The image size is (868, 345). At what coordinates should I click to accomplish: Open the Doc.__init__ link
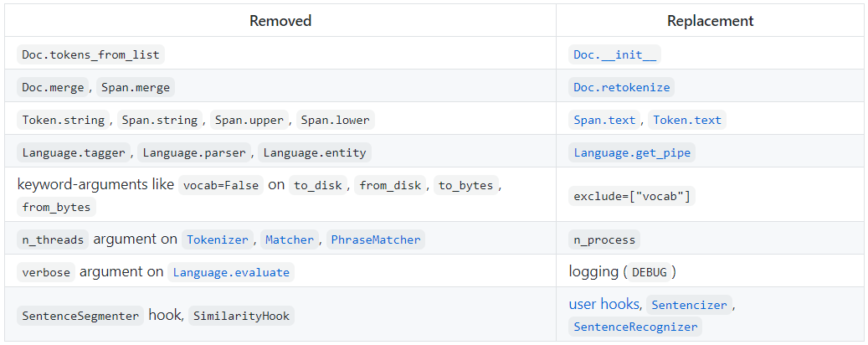click(615, 54)
